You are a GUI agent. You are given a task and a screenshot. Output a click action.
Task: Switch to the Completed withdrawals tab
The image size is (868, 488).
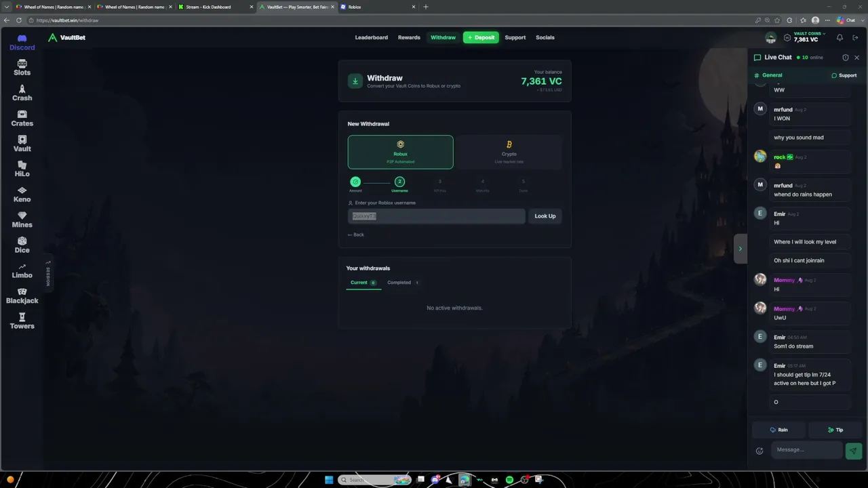tap(403, 283)
